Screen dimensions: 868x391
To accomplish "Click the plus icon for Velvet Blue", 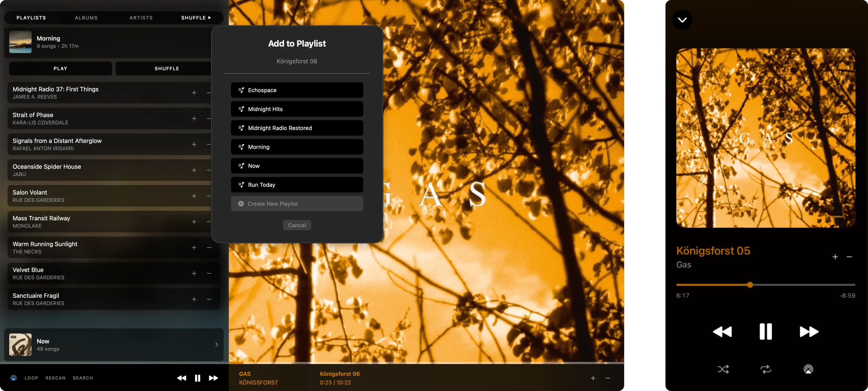I will pos(194,273).
